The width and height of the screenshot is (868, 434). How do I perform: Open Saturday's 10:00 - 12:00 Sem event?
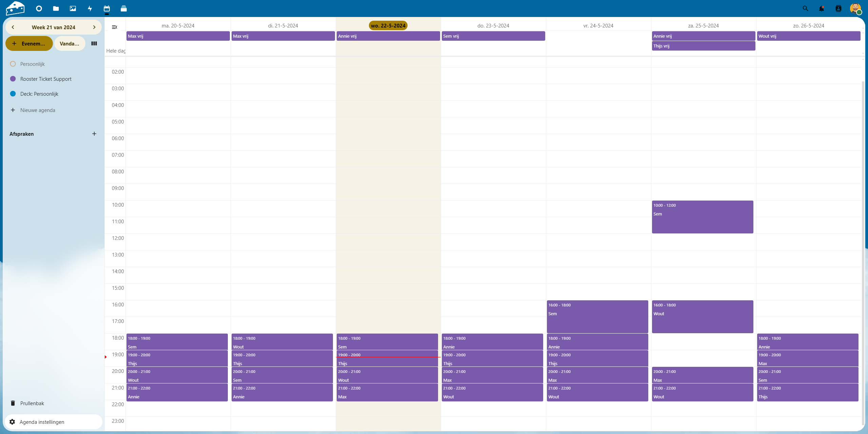(702, 217)
